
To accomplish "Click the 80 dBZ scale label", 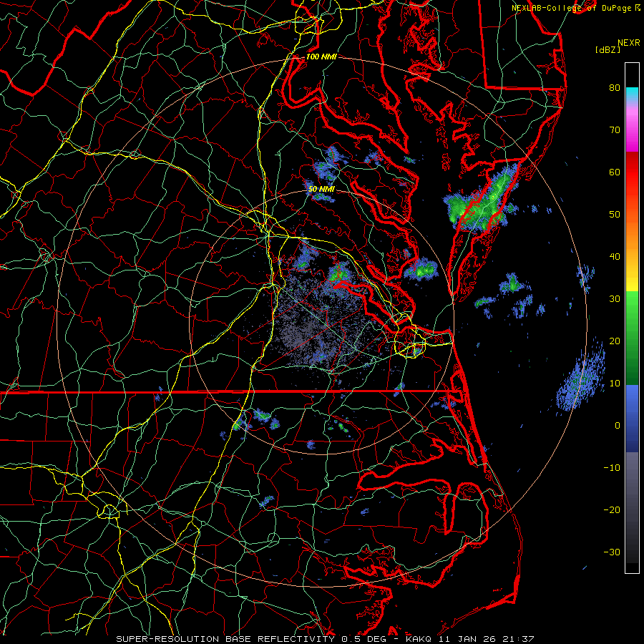I will click(x=615, y=87).
